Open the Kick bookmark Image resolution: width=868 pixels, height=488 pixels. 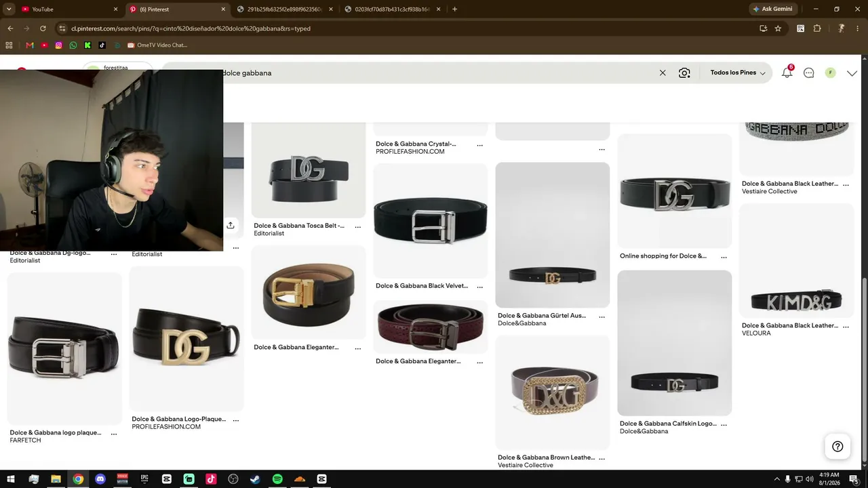click(87, 45)
